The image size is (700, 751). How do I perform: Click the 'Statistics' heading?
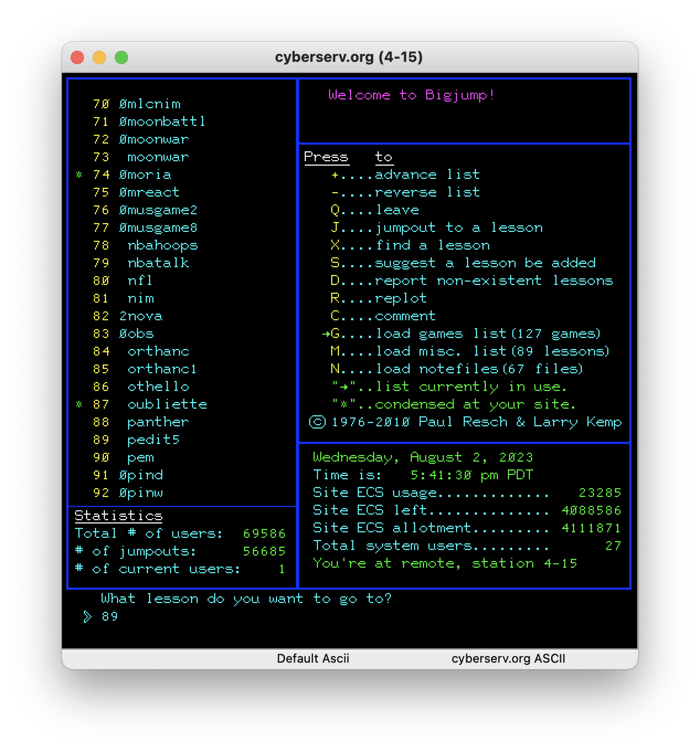pyautogui.click(x=119, y=516)
